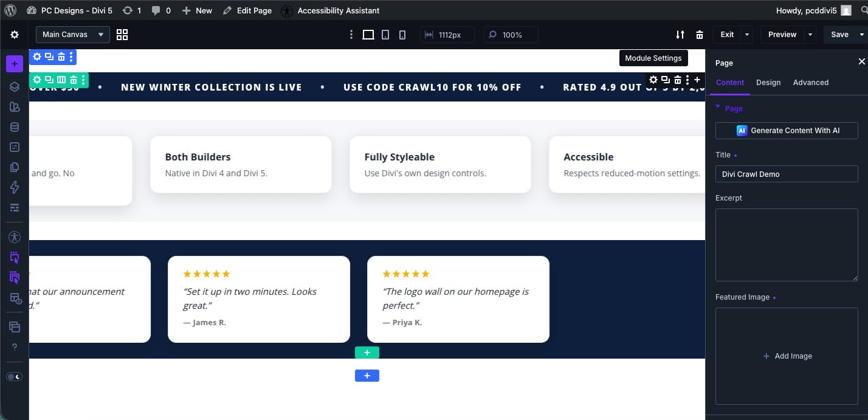868x420 pixels.
Task: Expand Preview button dropdown arrow
Action: click(x=810, y=35)
